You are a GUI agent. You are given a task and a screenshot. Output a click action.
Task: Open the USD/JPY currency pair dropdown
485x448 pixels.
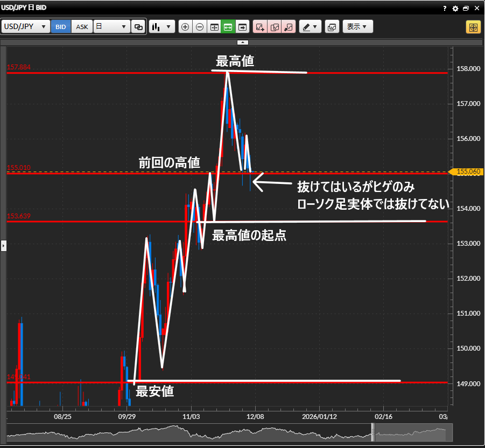[26, 27]
